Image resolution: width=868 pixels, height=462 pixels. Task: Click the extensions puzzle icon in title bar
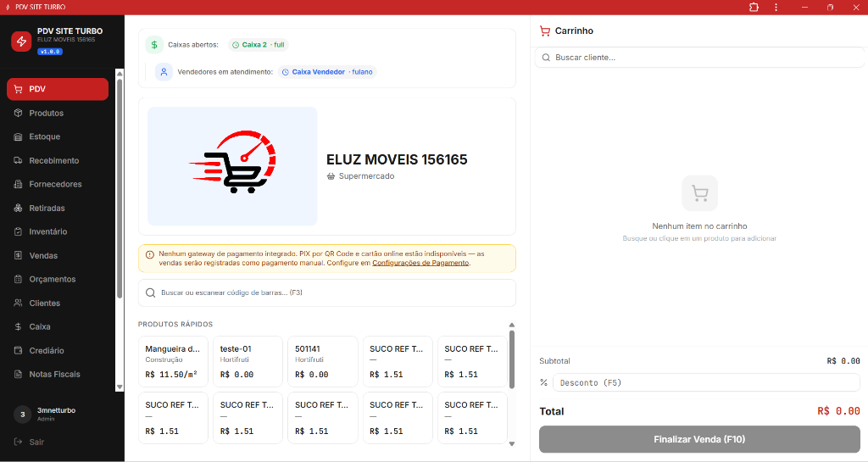pyautogui.click(x=754, y=7)
